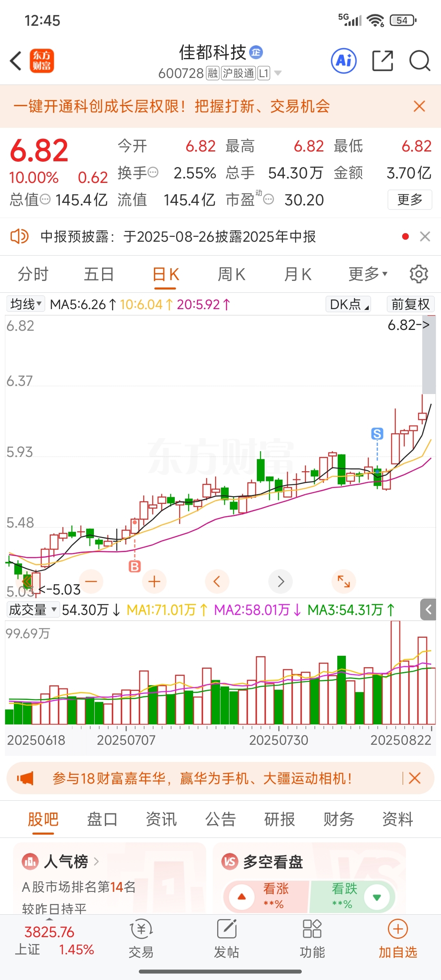This screenshot has height=980, width=441.
Task: Open the 盘口 tab
Action: click(102, 819)
